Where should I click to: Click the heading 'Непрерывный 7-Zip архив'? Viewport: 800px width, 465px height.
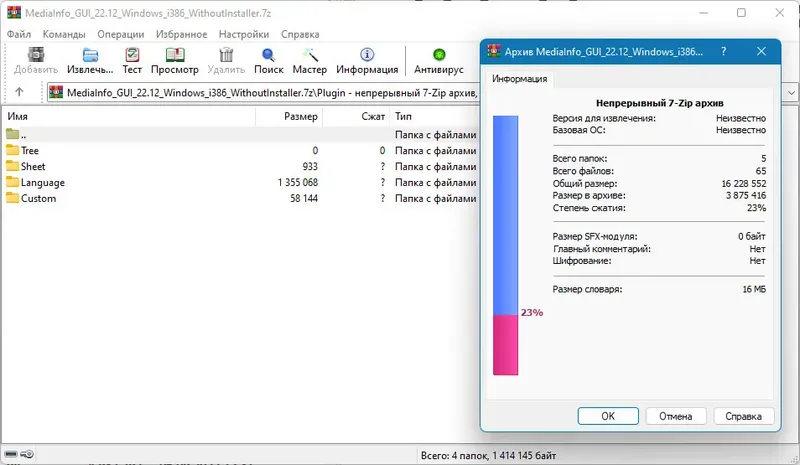point(660,103)
